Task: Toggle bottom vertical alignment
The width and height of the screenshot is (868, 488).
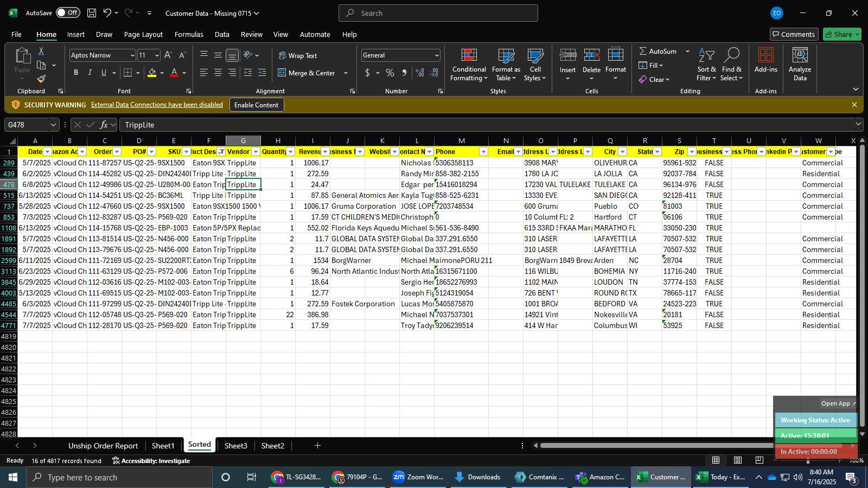Action: point(232,55)
